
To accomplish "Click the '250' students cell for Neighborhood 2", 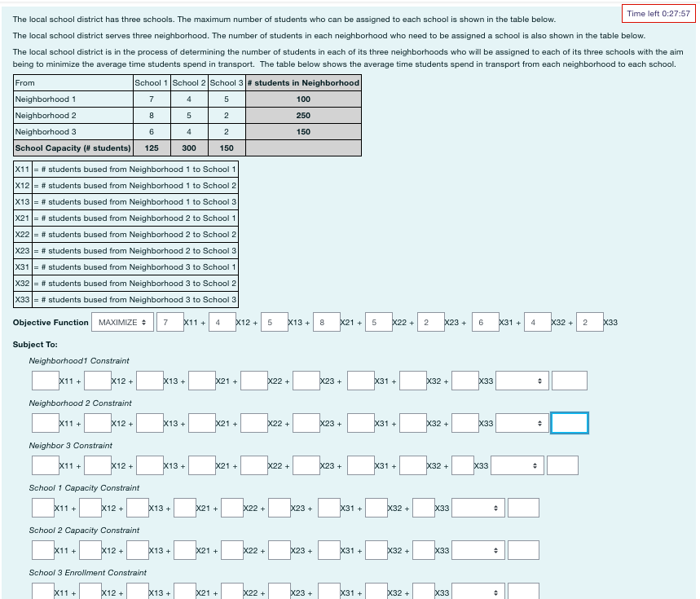I will 304,115.
